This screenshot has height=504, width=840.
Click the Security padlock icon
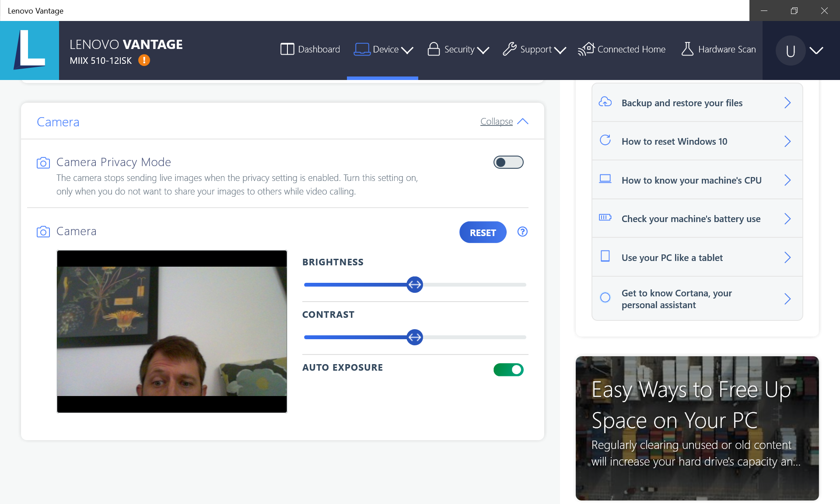(x=434, y=49)
